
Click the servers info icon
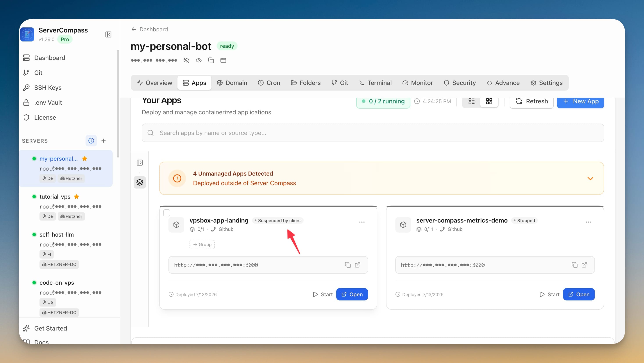pyautogui.click(x=91, y=141)
